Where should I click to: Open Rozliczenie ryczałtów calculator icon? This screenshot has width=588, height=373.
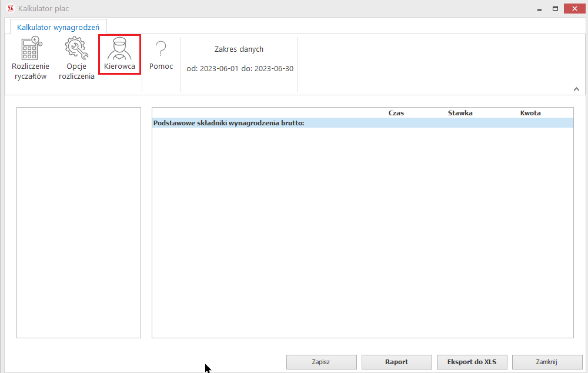pos(31,59)
